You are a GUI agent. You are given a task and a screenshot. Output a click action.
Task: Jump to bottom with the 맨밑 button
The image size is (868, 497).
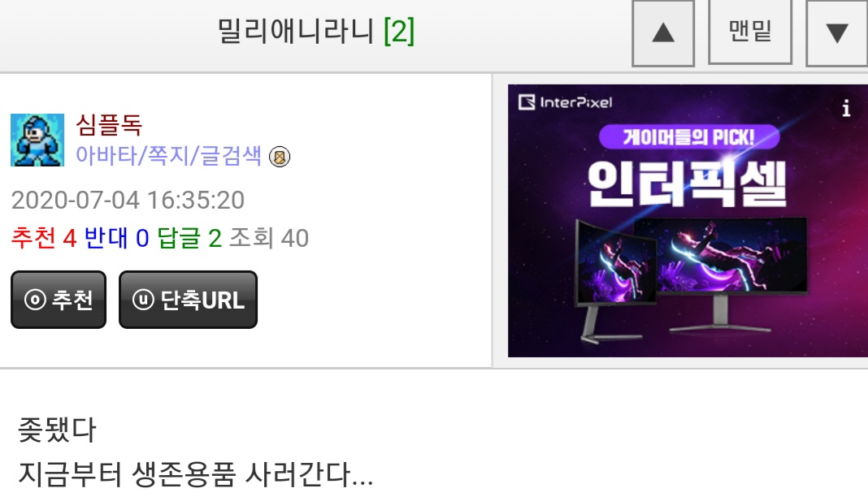coord(750,32)
